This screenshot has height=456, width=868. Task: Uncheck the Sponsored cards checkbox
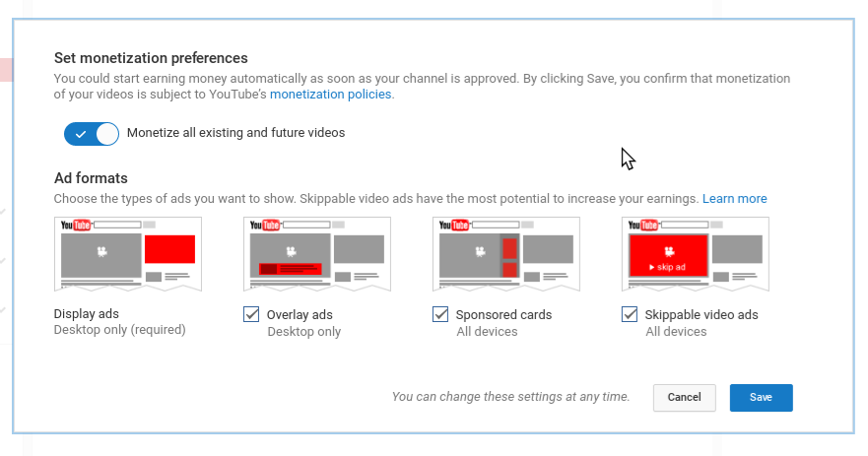[x=440, y=315]
